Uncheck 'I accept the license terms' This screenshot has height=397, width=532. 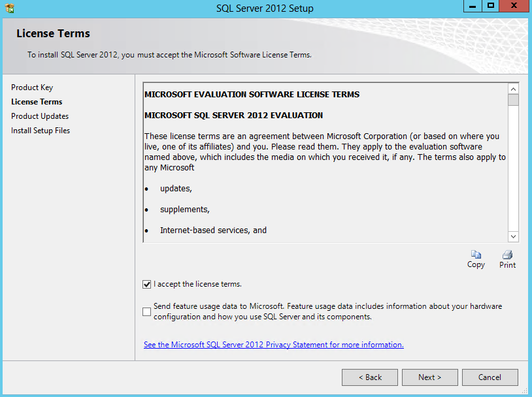click(146, 285)
